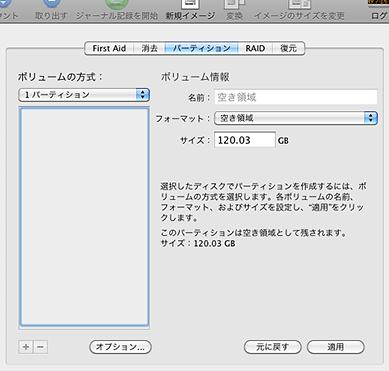Click the minus button to remove partition
Viewport: 389px width, 371px height.
(x=40, y=347)
